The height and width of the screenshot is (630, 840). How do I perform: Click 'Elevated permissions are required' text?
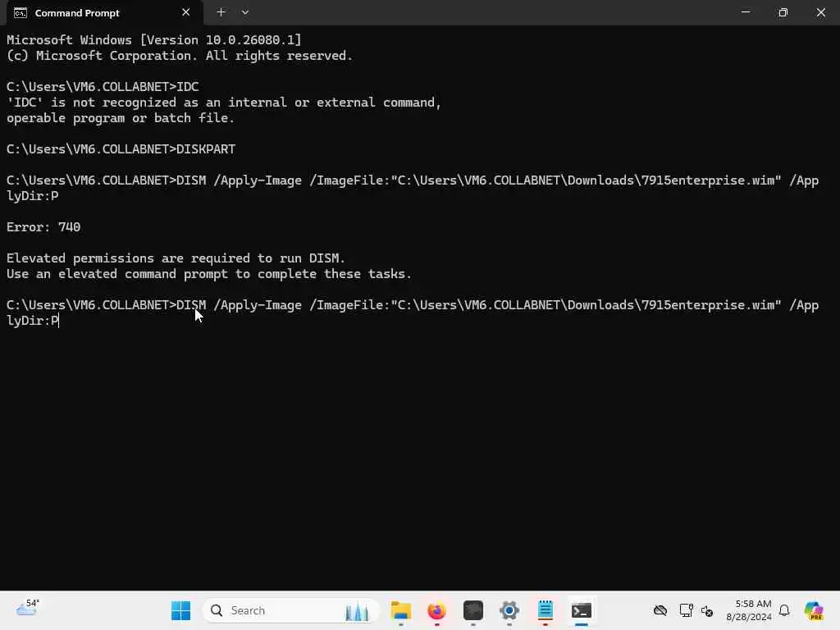(x=176, y=258)
